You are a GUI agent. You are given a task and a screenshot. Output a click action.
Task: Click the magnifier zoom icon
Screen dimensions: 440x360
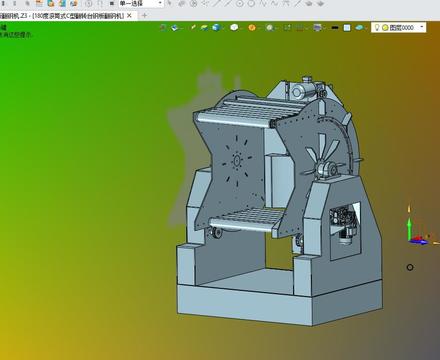click(x=270, y=28)
